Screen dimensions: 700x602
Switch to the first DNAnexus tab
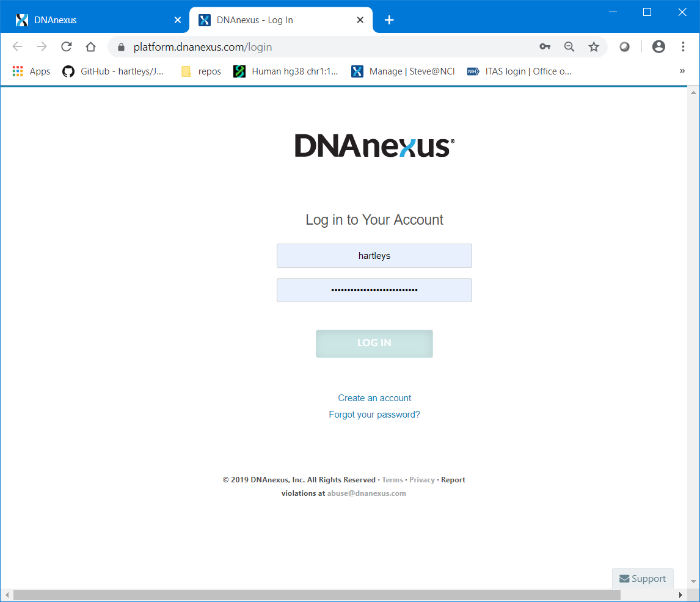tap(92, 20)
